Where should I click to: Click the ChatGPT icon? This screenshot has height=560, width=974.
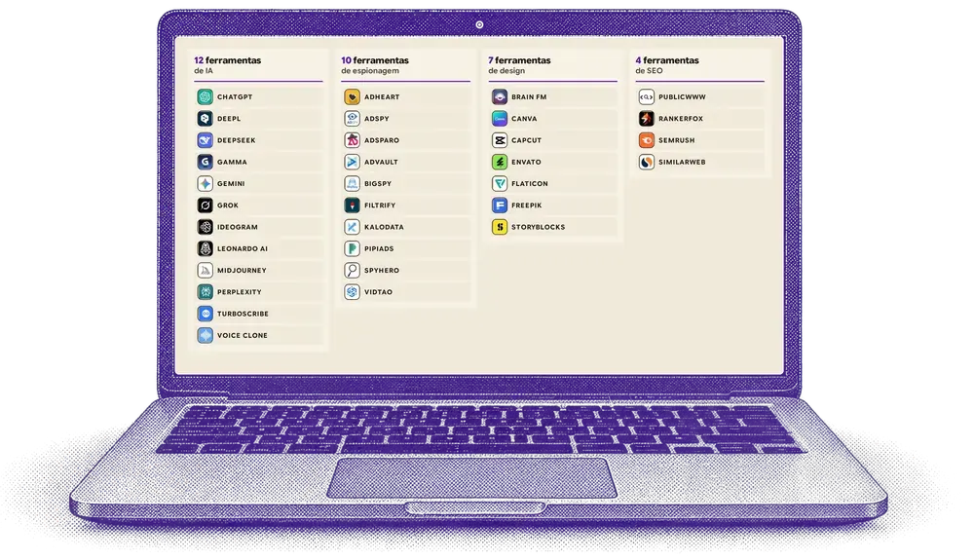[205, 96]
